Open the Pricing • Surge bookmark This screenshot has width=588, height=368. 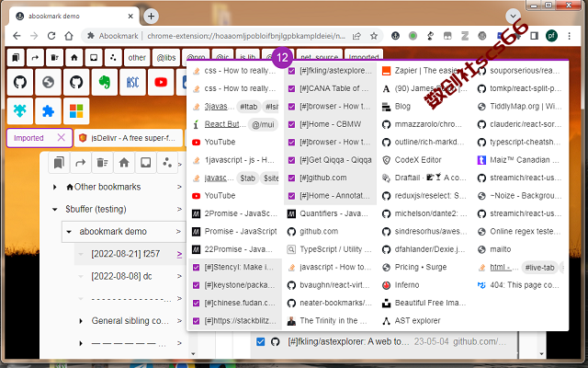coord(424,268)
